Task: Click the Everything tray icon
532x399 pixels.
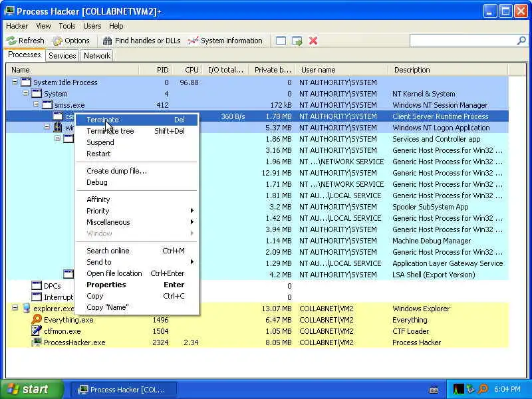Action: point(483,389)
